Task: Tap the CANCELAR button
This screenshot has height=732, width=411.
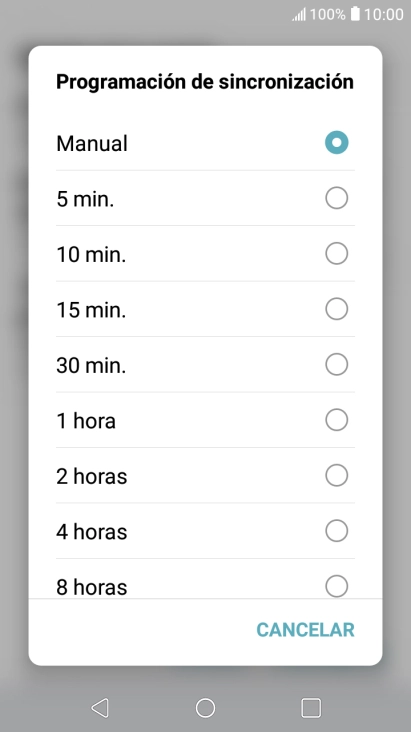Action: [x=305, y=630]
